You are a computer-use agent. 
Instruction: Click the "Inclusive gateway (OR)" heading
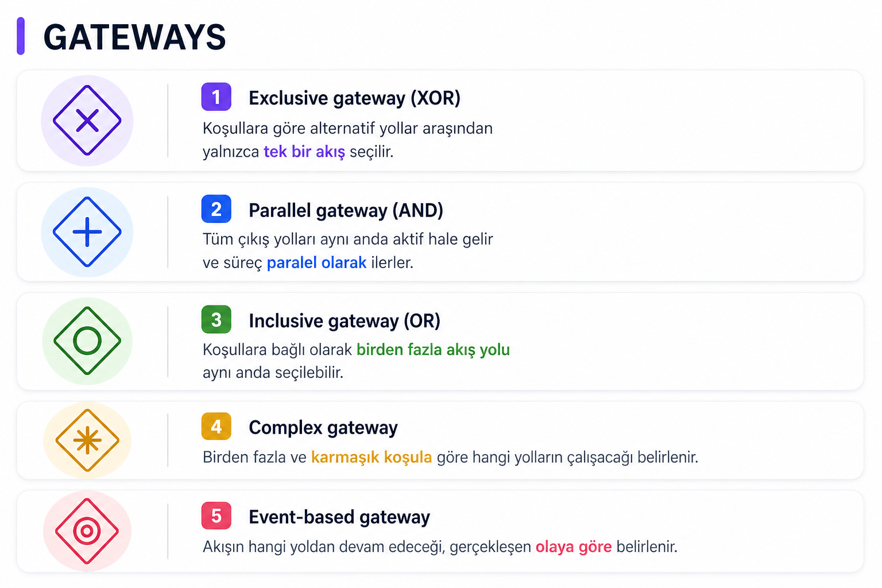coord(344,320)
